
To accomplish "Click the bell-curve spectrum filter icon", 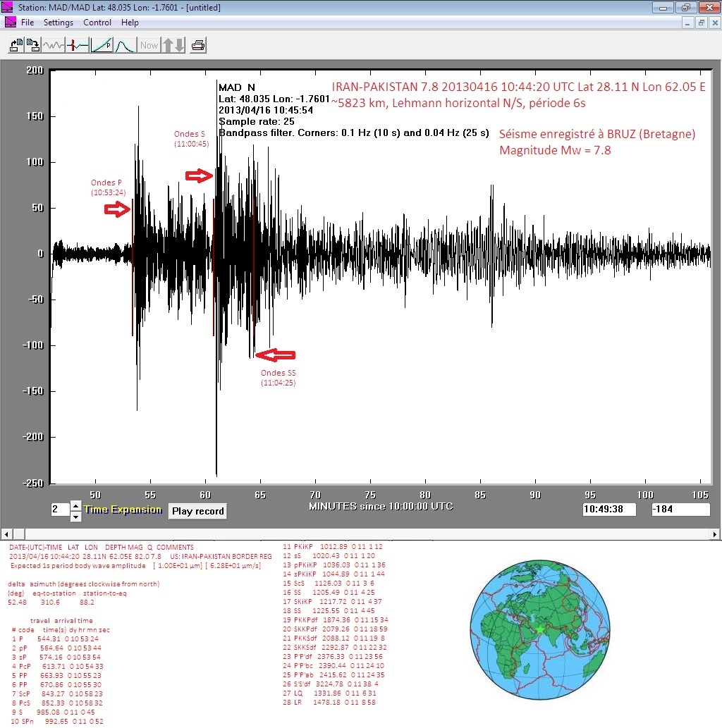I will 125,46.
